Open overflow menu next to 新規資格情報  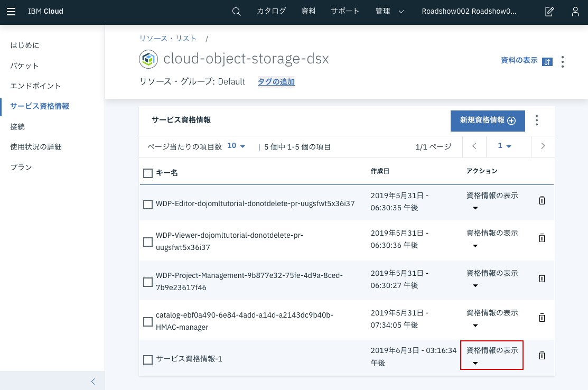coord(537,120)
